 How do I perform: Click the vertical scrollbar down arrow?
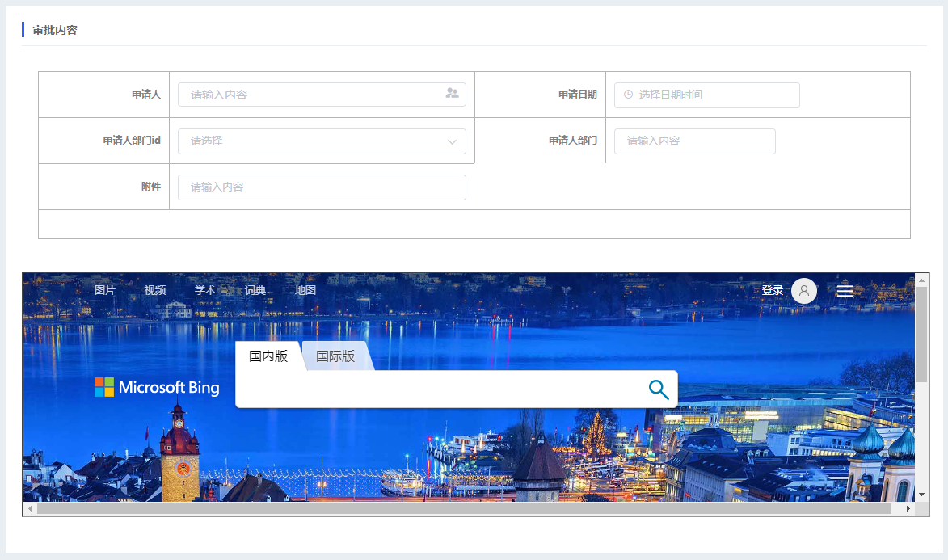click(x=921, y=494)
